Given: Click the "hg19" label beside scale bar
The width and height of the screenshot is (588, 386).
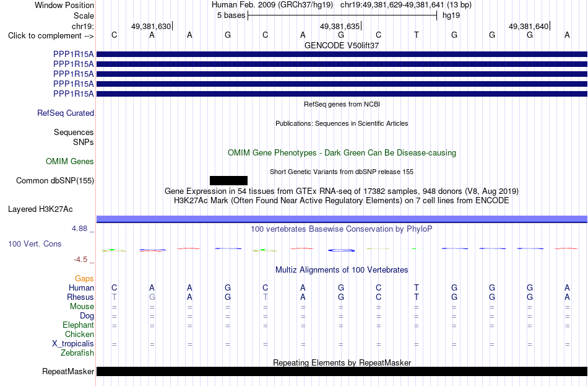Looking at the screenshot, I should tap(451, 15).
